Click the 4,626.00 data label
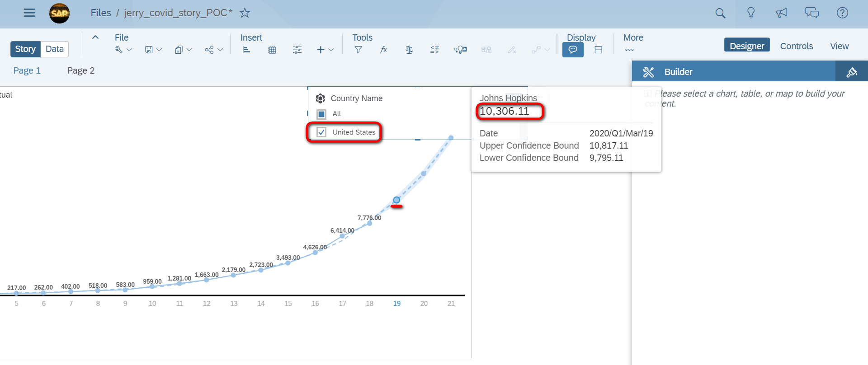The width and height of the screenshot is (868, 365). pos(315,247)
